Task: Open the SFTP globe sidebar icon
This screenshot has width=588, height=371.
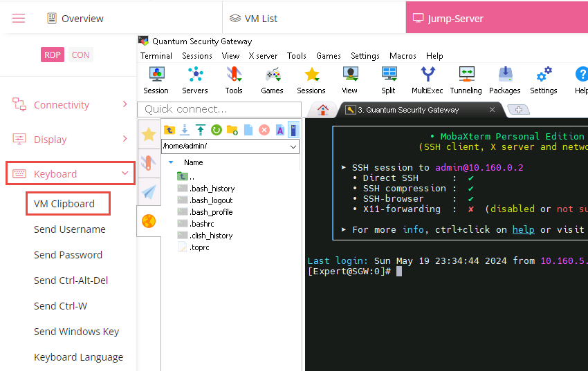Action: pos(149,221)
